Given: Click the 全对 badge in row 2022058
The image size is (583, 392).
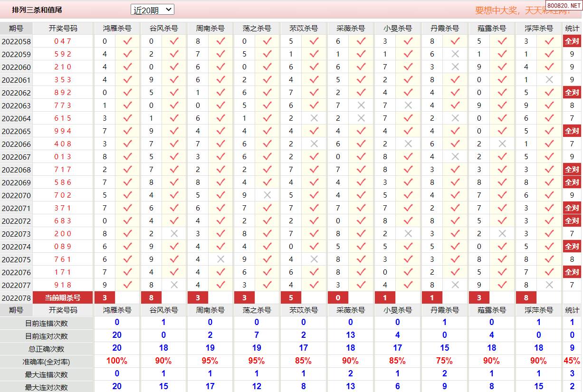Looking at the screenshot, I should click(572, 41).
